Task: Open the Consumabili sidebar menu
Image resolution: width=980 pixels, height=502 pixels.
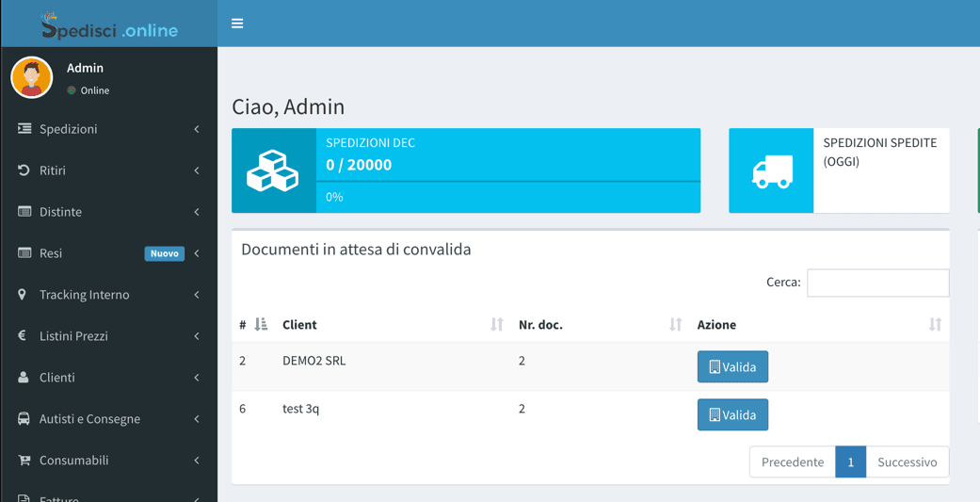Action: [x=109, y=461]
